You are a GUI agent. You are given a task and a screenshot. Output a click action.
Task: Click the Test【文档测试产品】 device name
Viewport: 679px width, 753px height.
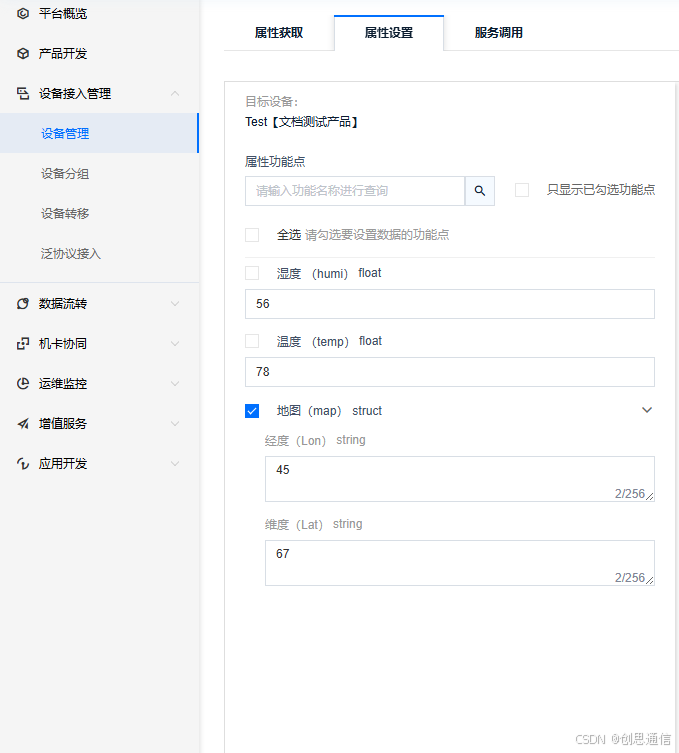(301, 121)
